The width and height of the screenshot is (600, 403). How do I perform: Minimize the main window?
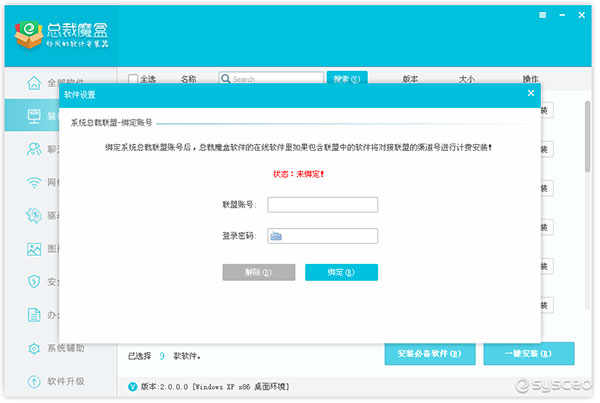point(562,15)
